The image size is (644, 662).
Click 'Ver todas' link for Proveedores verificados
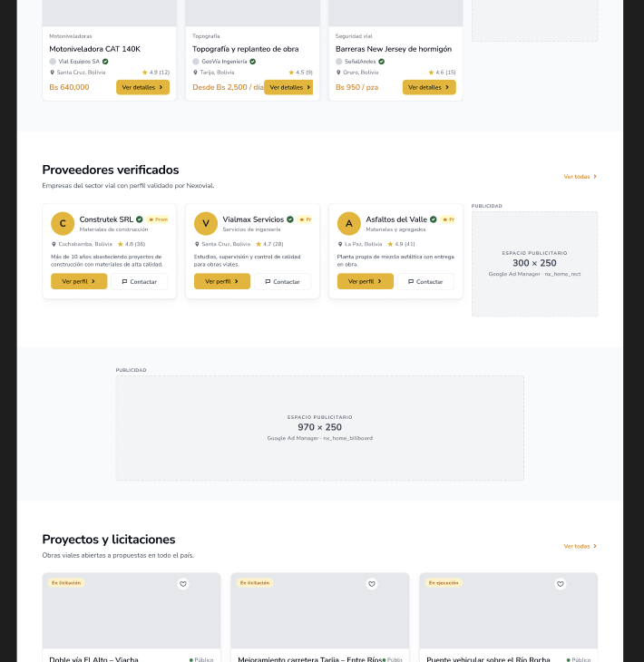point(581,177)
